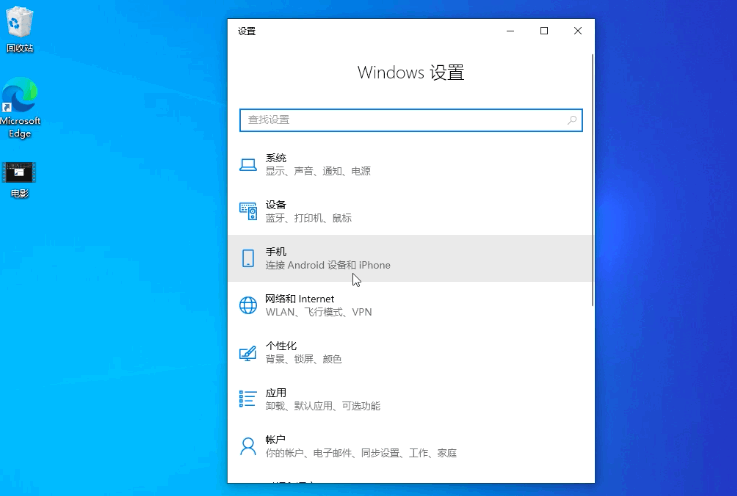Select the 电影 video file icon
Screen dimensions: 737x496
[19, 180]
